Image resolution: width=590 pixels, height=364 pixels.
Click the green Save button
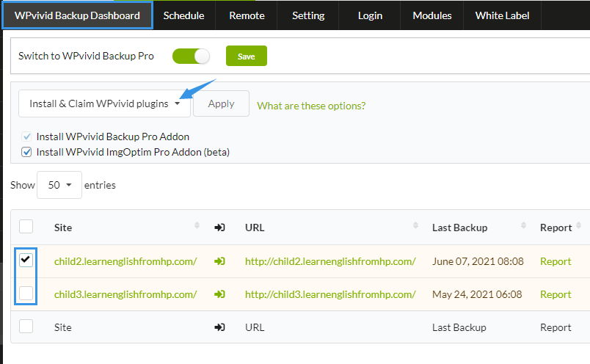click(x=247, y=56)
